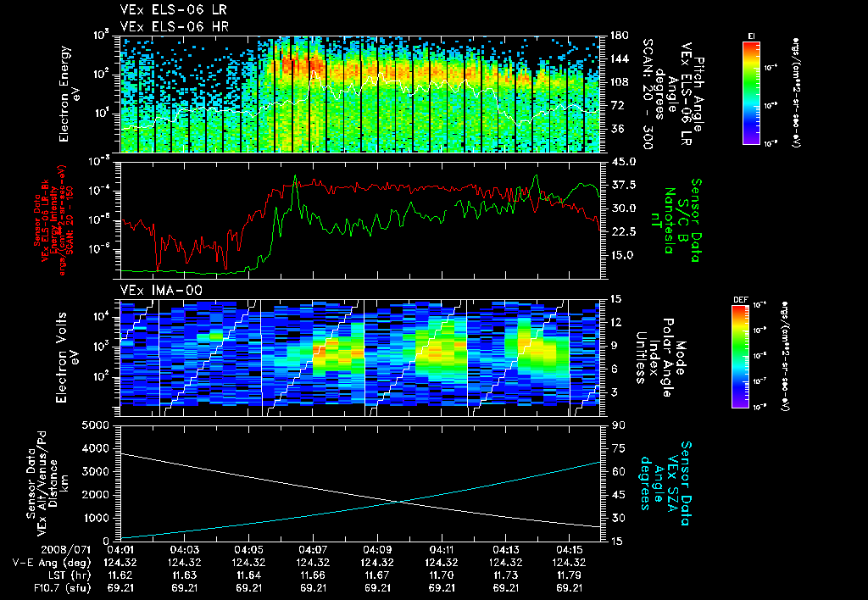The image size is (868, 600).
Task: Click LST value 11.66
Action: coord(313,575)
